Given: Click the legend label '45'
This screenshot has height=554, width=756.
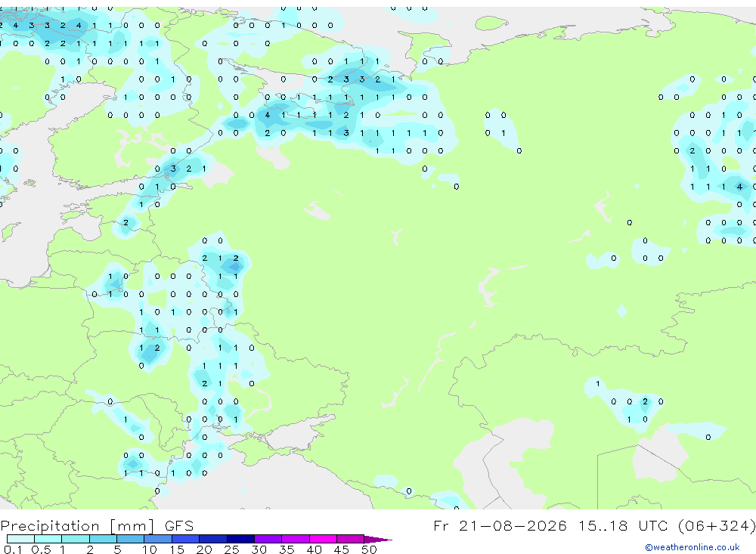Looking at the screenshot, I should (342, 549).
